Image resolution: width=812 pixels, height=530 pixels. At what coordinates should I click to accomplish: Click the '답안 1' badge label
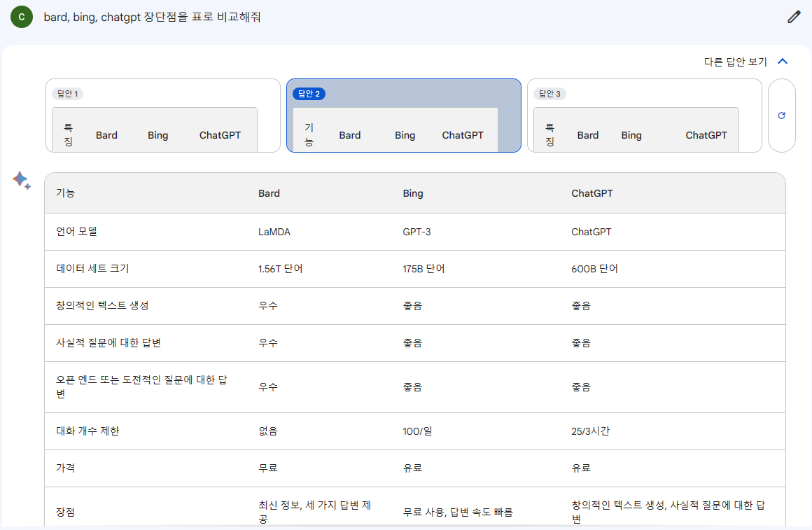67,94
